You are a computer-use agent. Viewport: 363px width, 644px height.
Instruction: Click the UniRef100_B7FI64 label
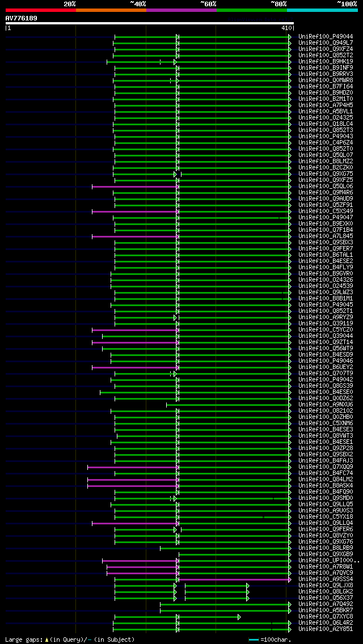326,87
